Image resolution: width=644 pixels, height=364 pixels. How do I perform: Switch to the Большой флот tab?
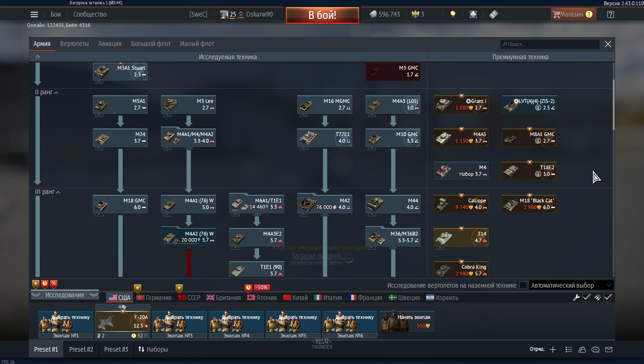tap(151, 44)
